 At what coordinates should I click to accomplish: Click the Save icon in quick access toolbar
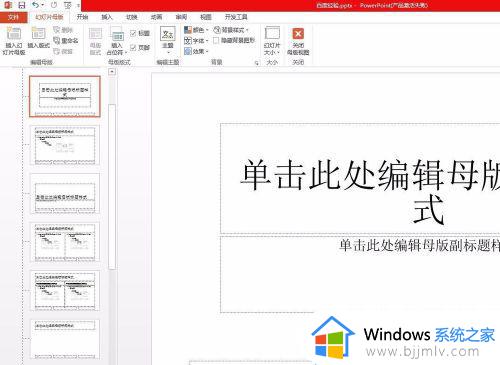[22, 5]
